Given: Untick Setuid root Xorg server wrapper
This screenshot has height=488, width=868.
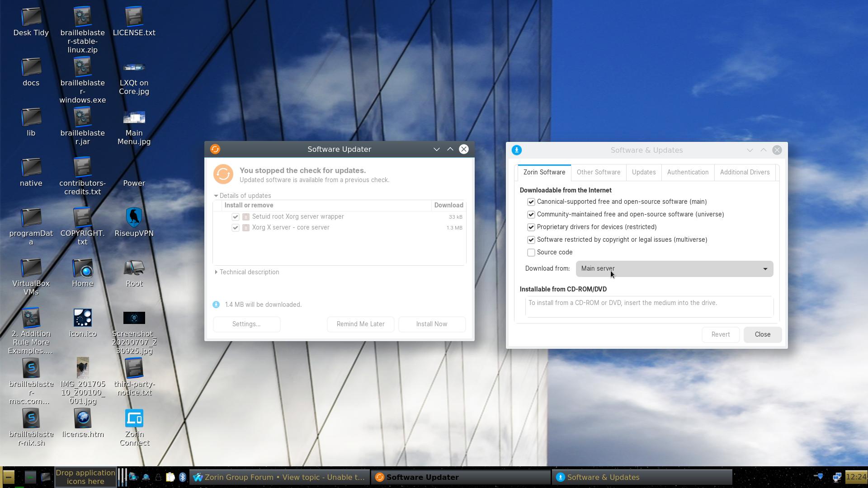Looking at the screenshot, I should point(236,217).
